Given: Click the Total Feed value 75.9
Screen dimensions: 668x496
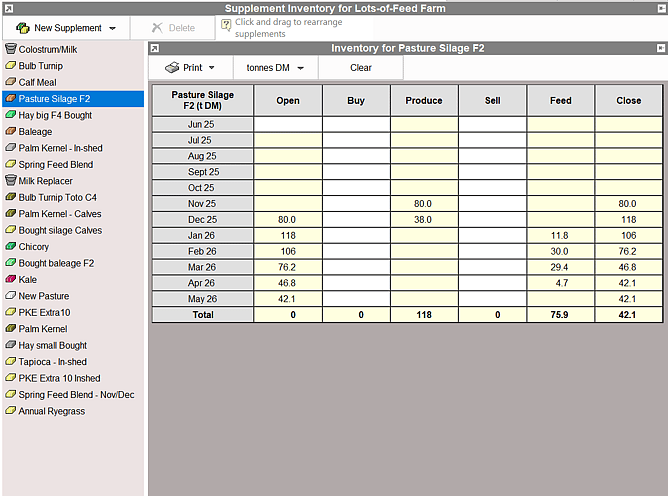Looking at the screenshot, I should (561, 314).
